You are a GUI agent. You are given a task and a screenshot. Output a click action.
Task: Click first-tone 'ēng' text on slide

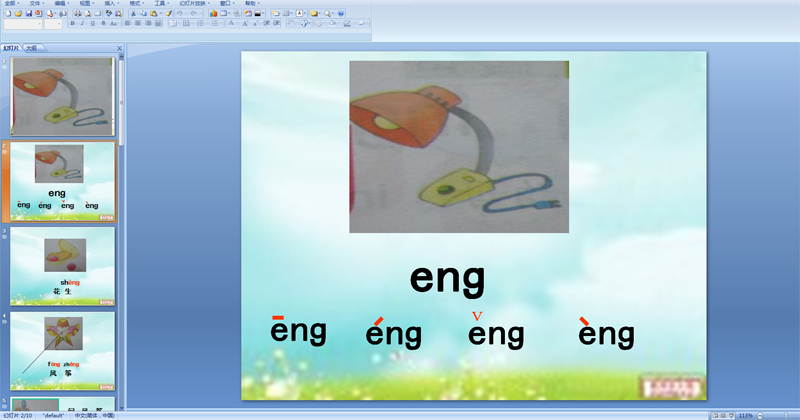(x=298, y=331)
